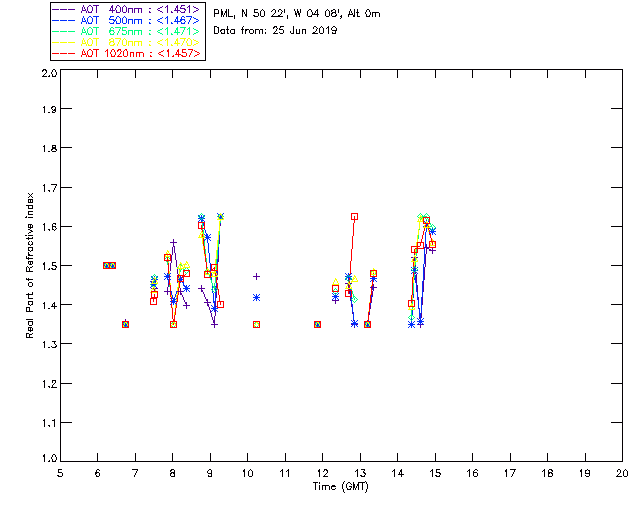Click the 5 tick label on x-axis

coord(60,473)
